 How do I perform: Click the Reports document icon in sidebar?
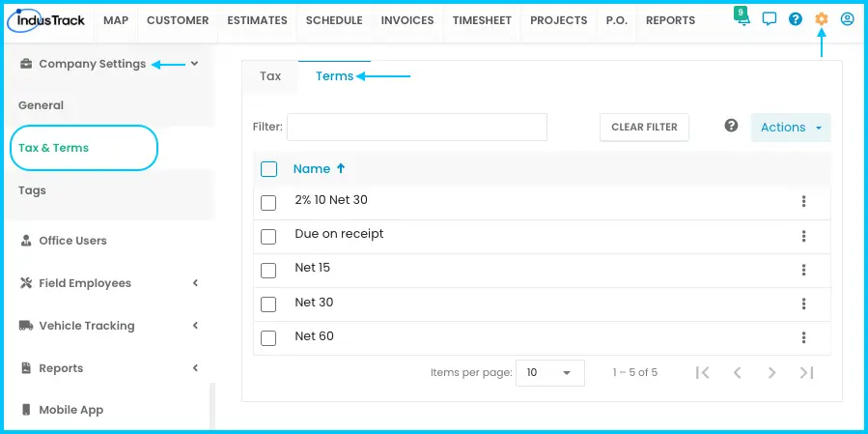pyautogui.click(x=25, y=368)
